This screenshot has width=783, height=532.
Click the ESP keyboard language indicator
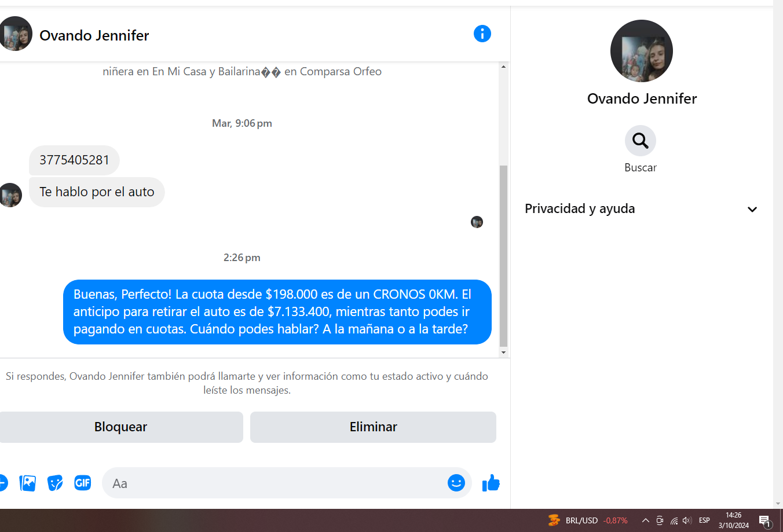coord(704,520)
